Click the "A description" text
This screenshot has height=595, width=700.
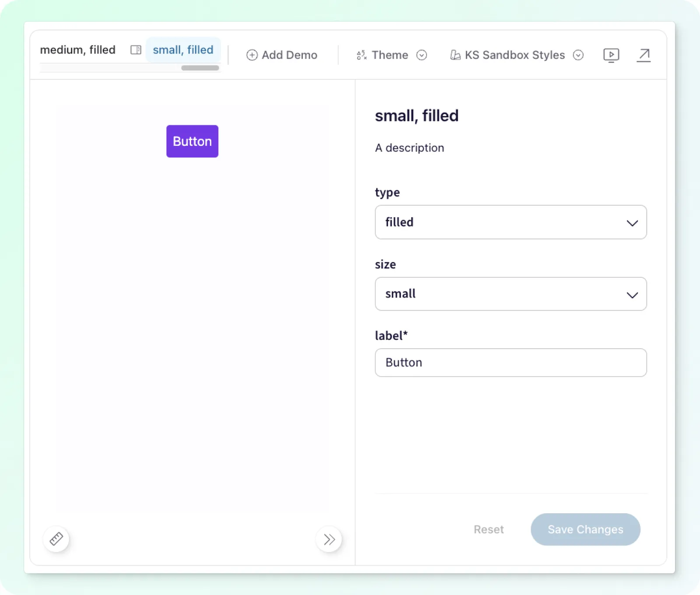pyautogui.click(x=409, y=148)
